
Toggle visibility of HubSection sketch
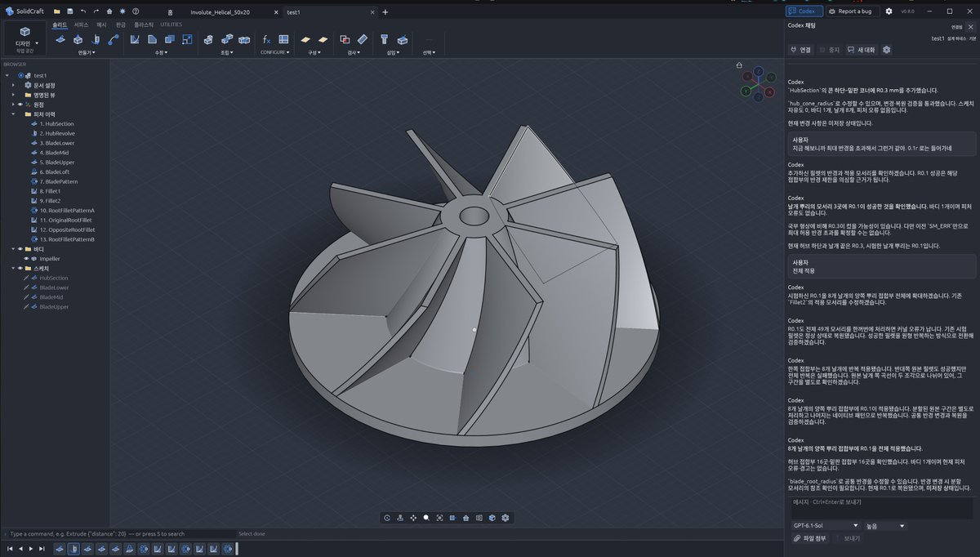[27, 278]
